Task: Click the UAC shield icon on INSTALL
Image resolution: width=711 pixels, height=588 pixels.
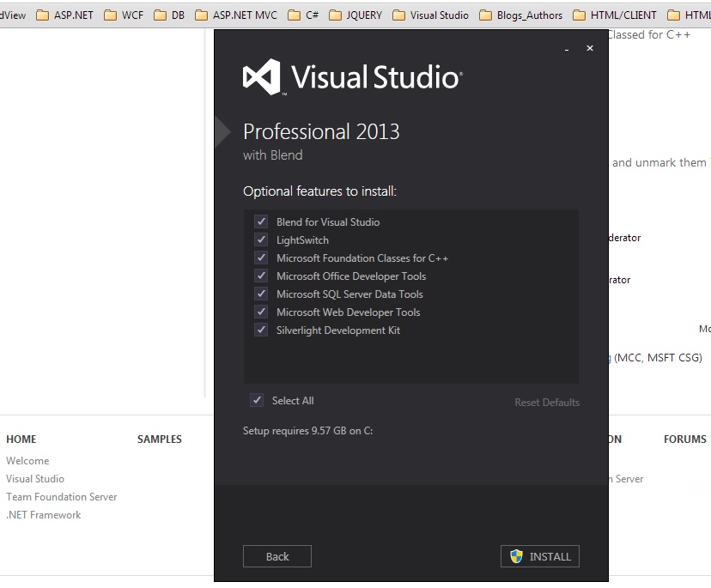Action: point(516,556)
